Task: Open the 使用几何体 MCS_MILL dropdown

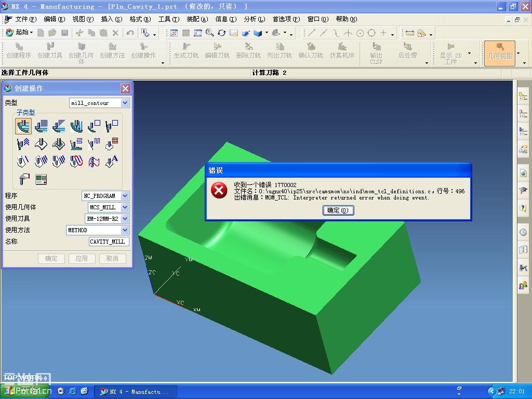Action: pos(125,207)
